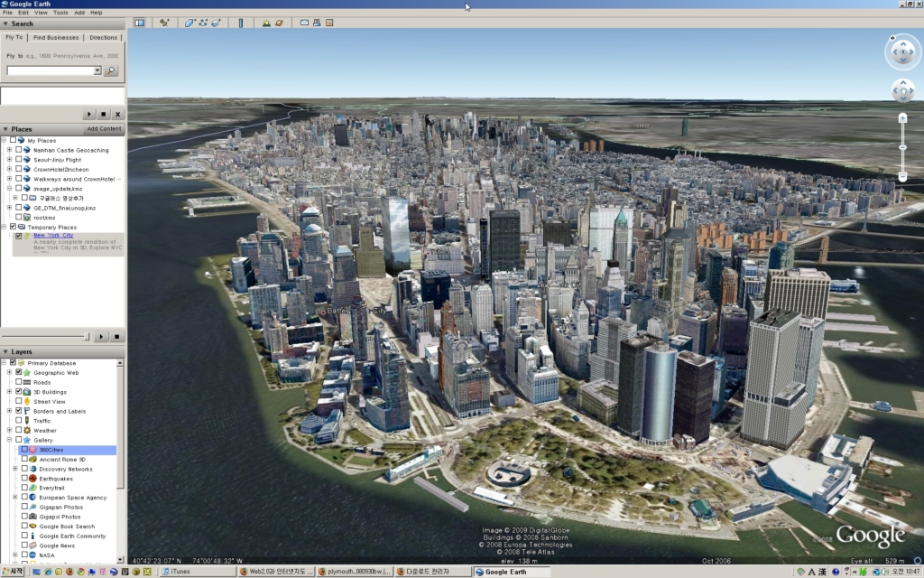Uncheck Borders and Labels layer

(18, 411)
